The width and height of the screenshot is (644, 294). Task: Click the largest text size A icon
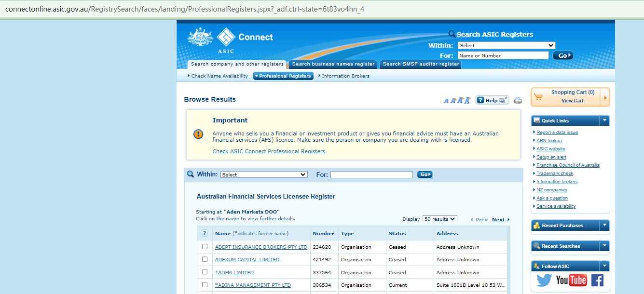click(x=467, y=100)
